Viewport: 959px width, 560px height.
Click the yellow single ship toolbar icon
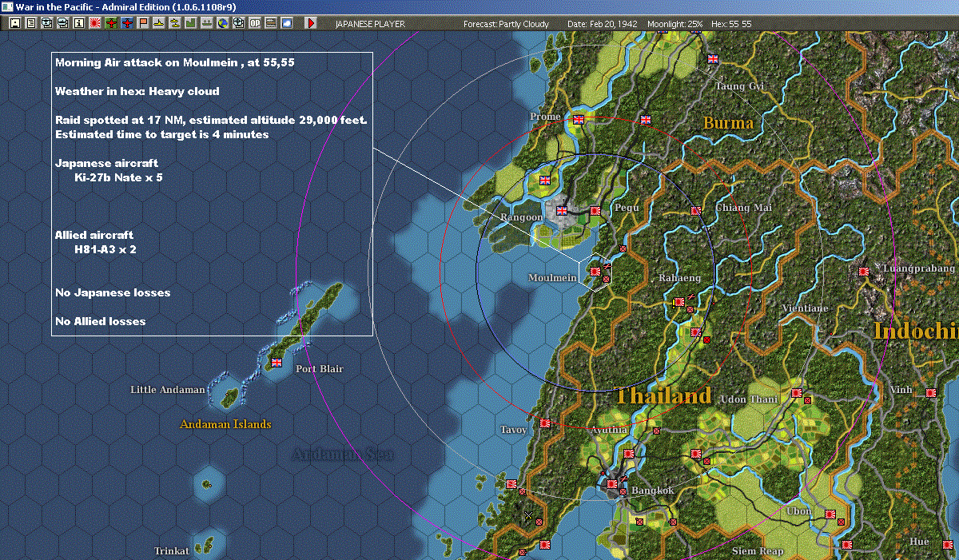point(159,23)
